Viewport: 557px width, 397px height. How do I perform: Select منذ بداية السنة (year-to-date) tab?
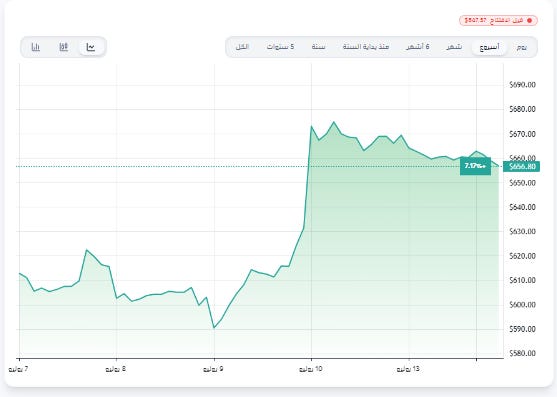pyautogui.click(x=366, y=47)
